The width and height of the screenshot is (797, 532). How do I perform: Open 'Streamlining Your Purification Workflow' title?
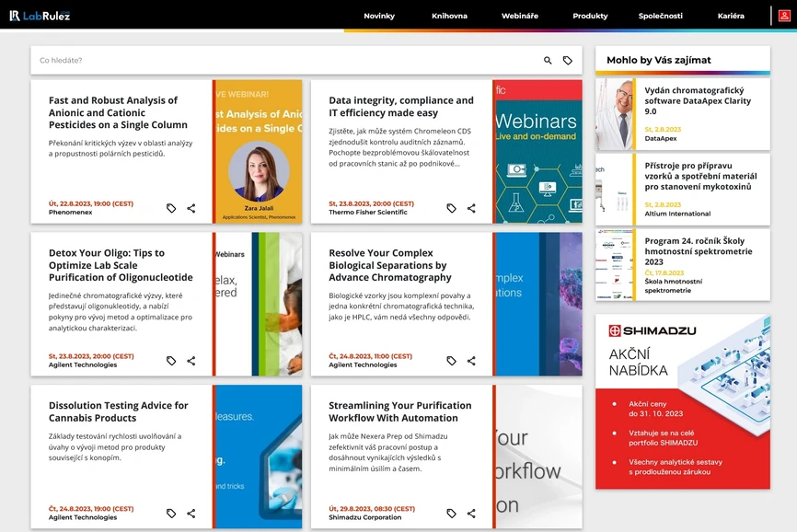400,411
